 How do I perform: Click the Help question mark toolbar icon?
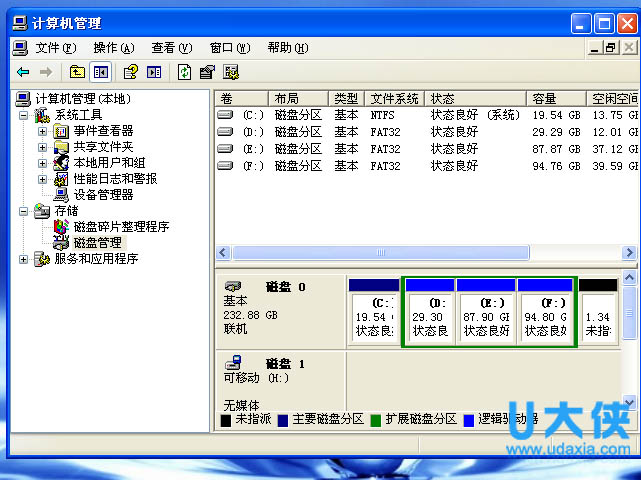(x=130, y=72)
